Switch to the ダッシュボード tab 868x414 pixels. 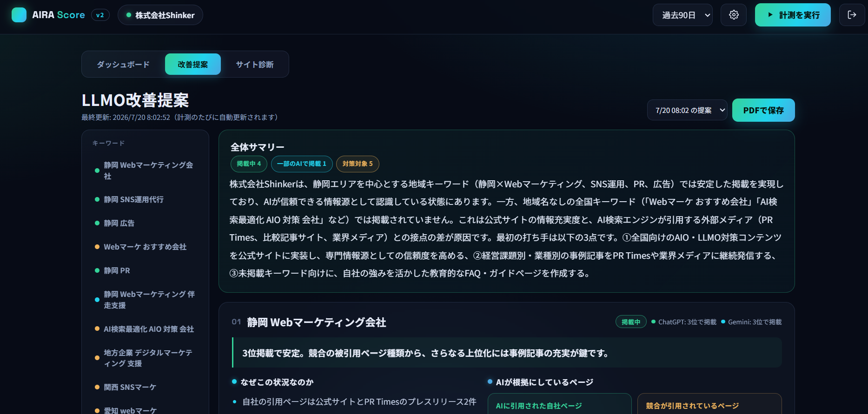pyautogui.click(x=123, y=64)
